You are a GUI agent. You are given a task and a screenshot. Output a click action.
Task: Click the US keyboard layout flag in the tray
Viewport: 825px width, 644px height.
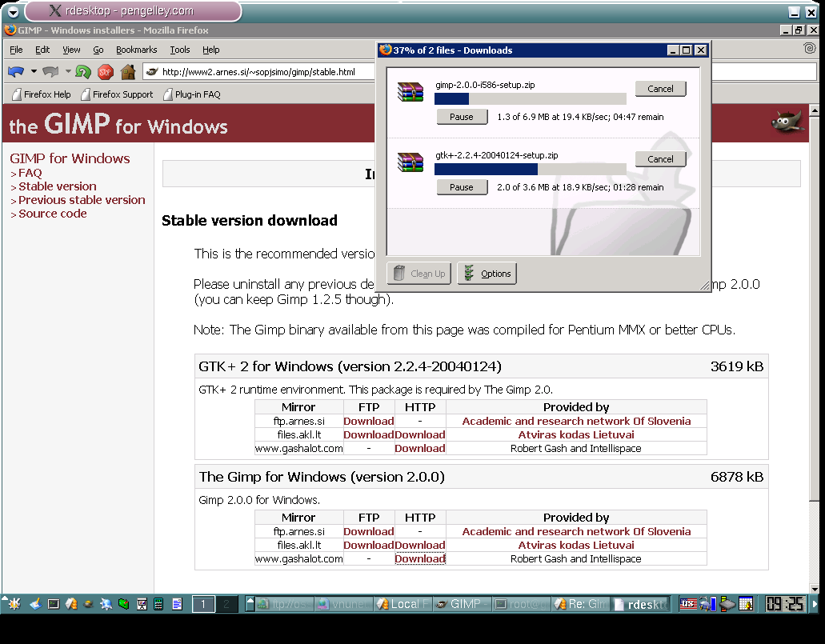coord(687,603)
